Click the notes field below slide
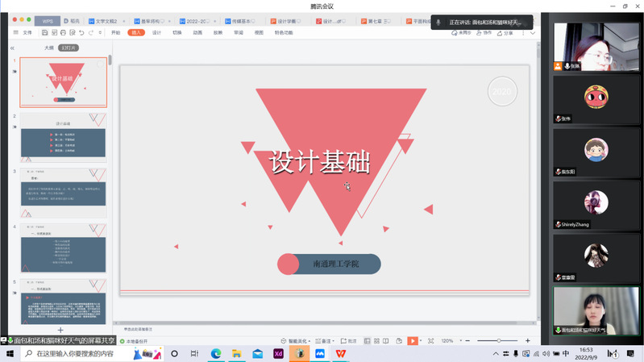The width and height of the screenshot is (644, 362). [325, 329]
